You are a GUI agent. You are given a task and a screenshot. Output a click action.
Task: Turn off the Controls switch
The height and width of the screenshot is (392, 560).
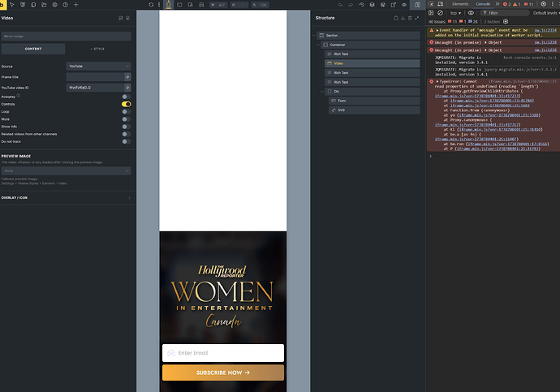(x=127, y=104)
